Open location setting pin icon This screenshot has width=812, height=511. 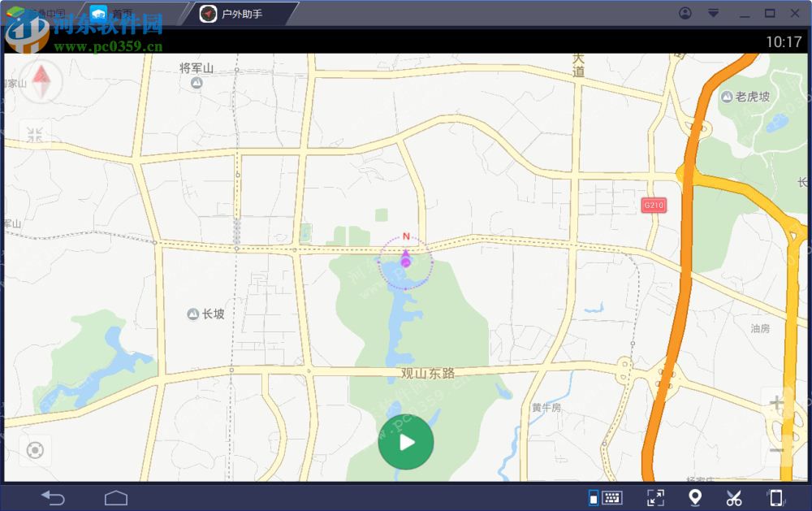click(695, 498)
